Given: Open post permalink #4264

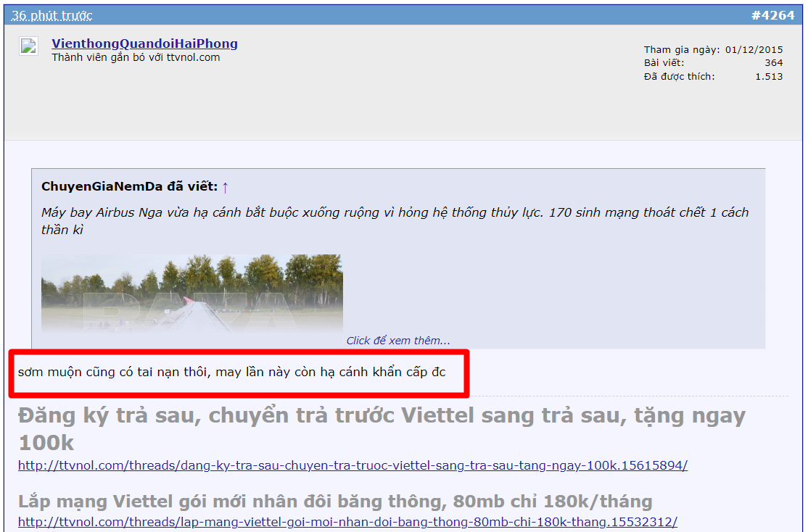Looking at the screenshot, I should (x=772, y=15).
